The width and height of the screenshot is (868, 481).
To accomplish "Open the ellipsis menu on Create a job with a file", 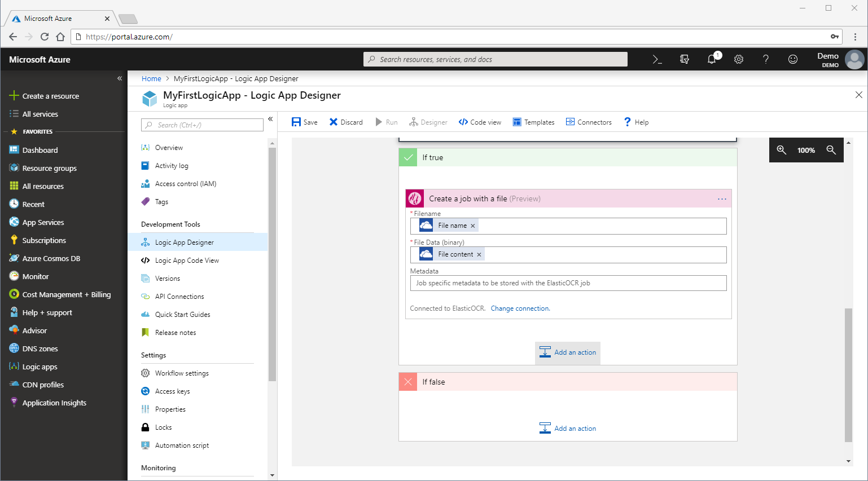I will coord(722,199).
